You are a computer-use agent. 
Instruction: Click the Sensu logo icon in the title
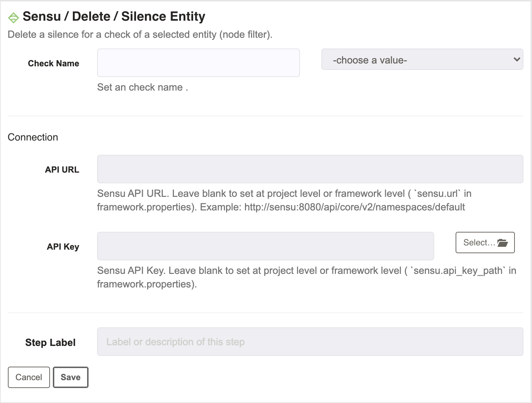coord(13,17)
